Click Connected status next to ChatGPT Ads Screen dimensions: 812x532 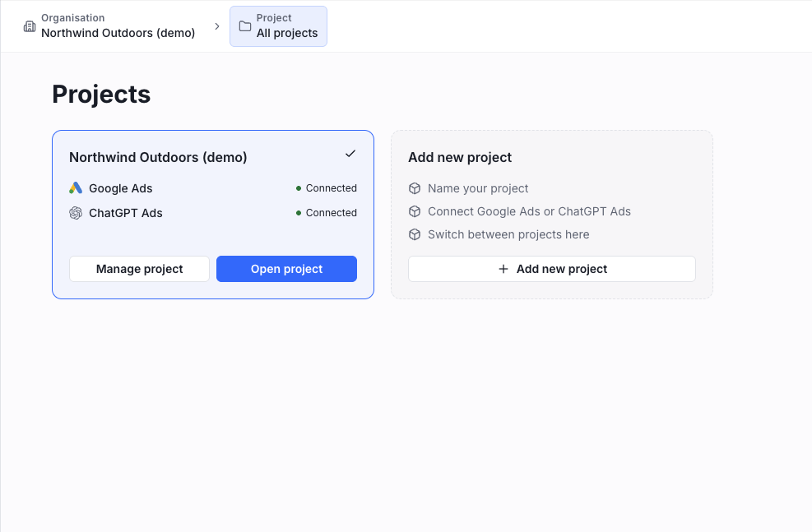pyautogui.click(x=332, y=213)
